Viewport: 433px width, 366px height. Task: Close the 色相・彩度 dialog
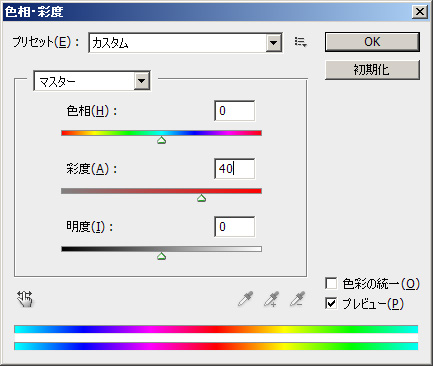[x=420, y=12]
